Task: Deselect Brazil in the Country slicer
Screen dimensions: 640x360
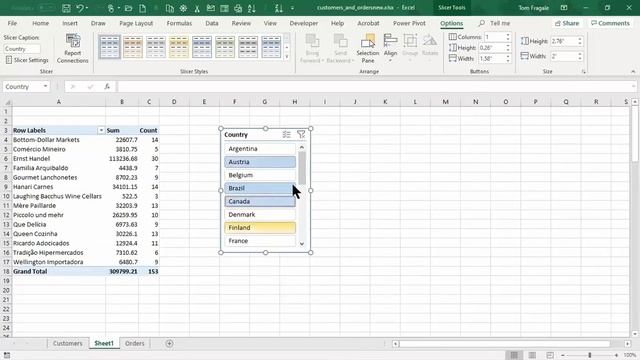Action: 260,188
